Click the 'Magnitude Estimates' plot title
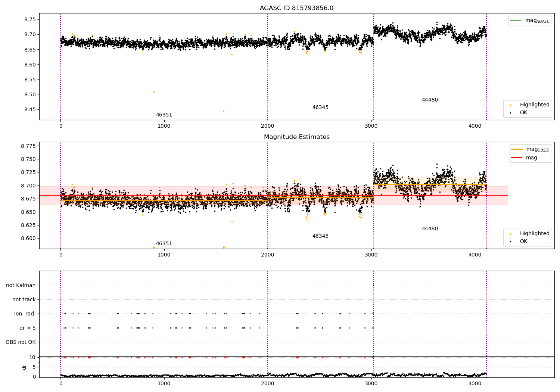This screenshot has height=392, width=560. point(296,137)
